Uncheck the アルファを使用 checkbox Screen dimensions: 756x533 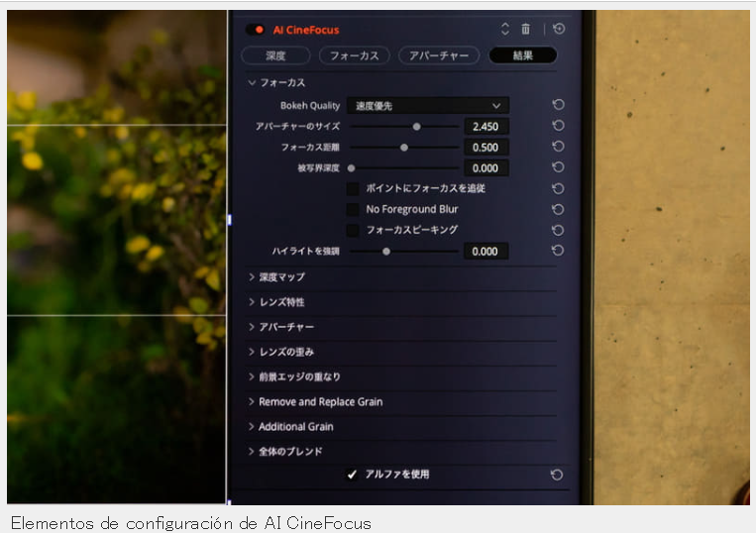tap(352, 475)
